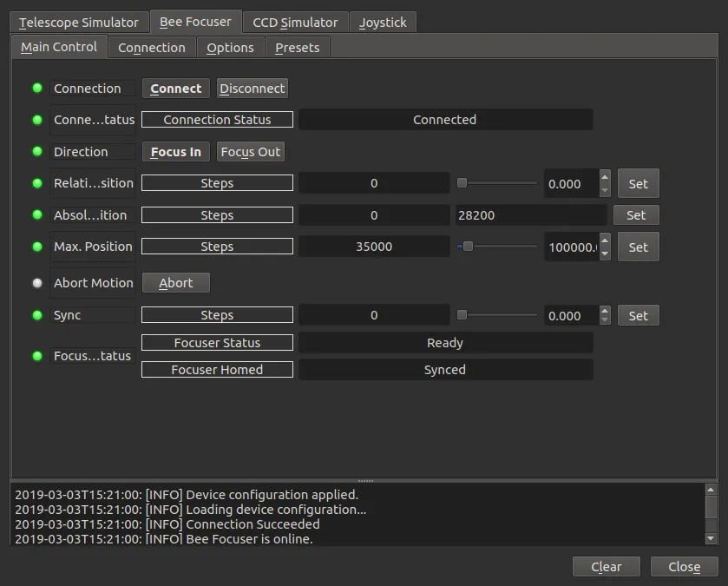Screen dimensions: 728x586
Task: Click the gray Abort Motion indicator light
Action: [x=37, y=283]
